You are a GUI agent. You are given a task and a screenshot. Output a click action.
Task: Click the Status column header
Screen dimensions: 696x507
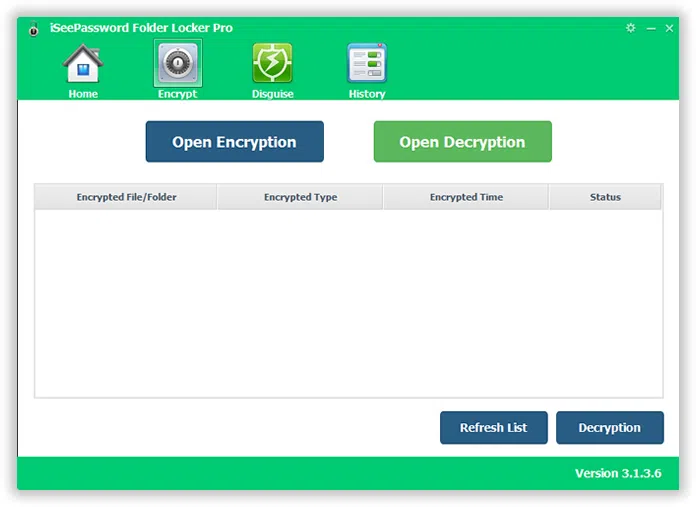[x=605, y=197]
